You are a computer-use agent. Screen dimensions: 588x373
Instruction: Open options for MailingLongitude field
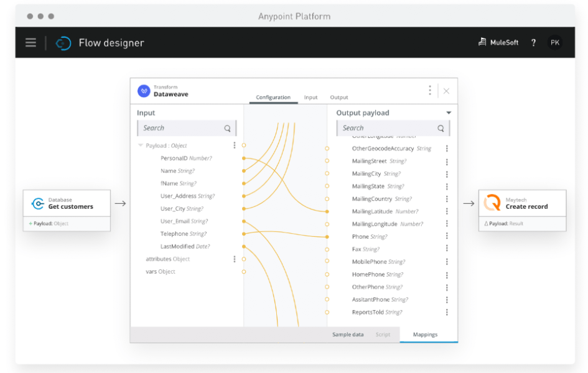(x=447, y=224)
